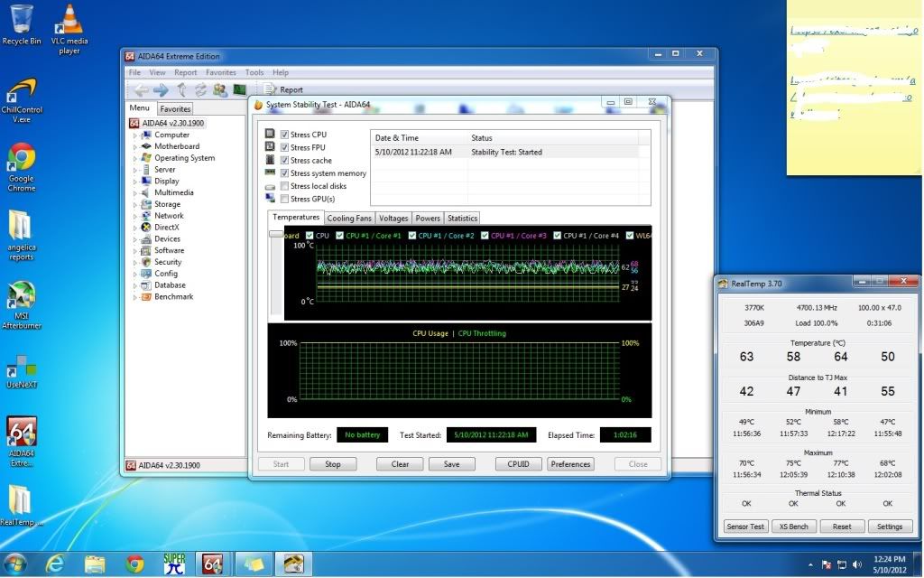Click the volume icon in system tray

[857, 565]
